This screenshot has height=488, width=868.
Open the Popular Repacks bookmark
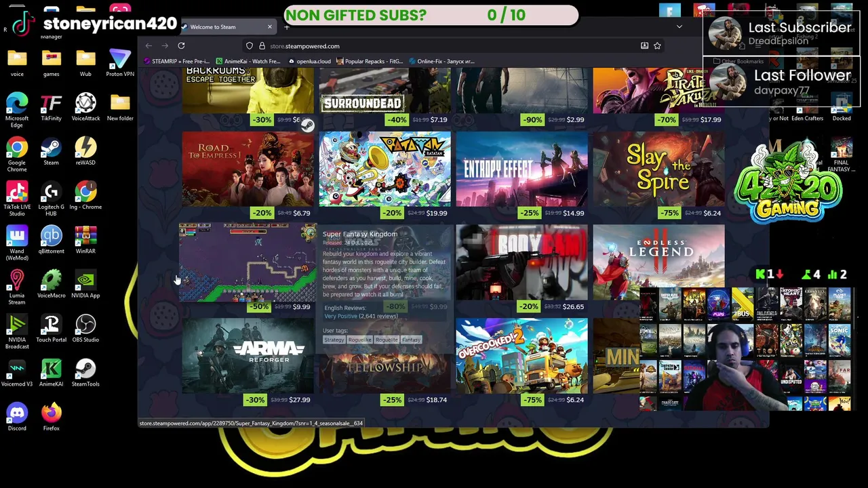coord(370,61)
